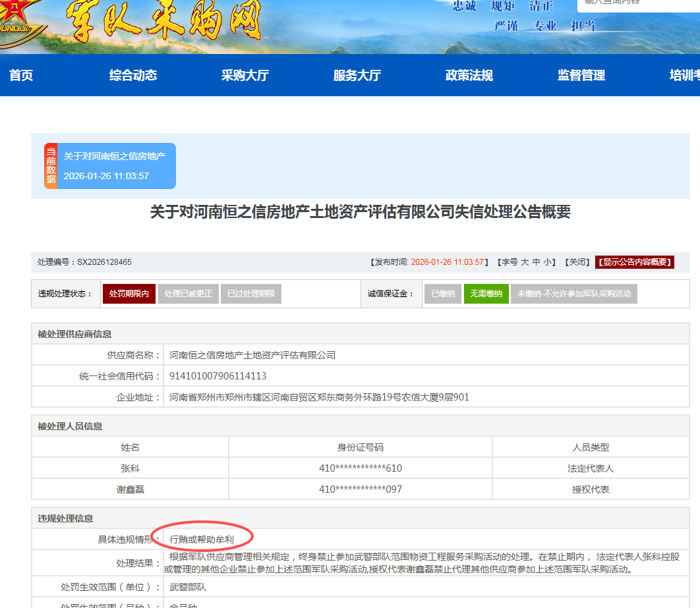Click the 【关闭】 link
The height and width of the screenshot is (608, 700).
[577, 262]
